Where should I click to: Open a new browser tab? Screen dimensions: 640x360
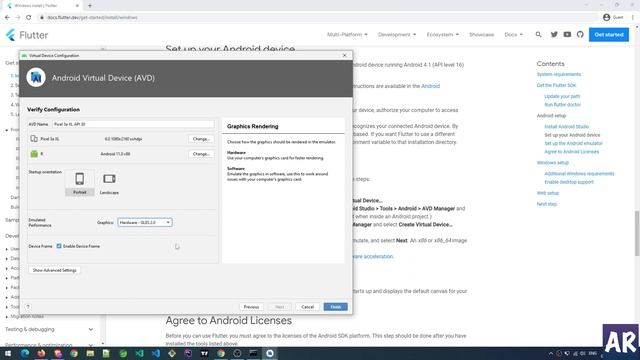pyautogui.click(x=90, y=6)
